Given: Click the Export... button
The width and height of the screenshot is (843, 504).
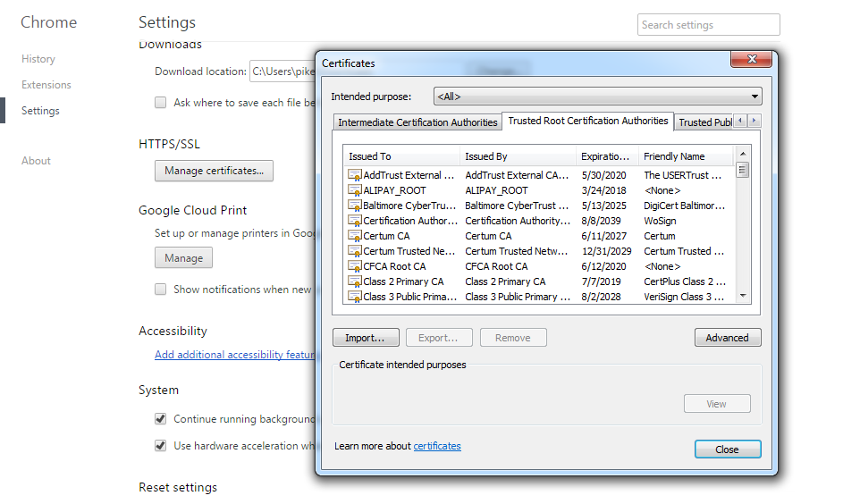Looking at the screenshot, I should (439, 338).
